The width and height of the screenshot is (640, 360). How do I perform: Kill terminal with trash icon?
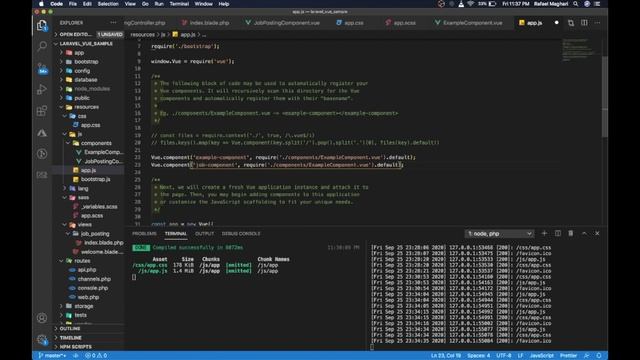[x=571, y=233]
